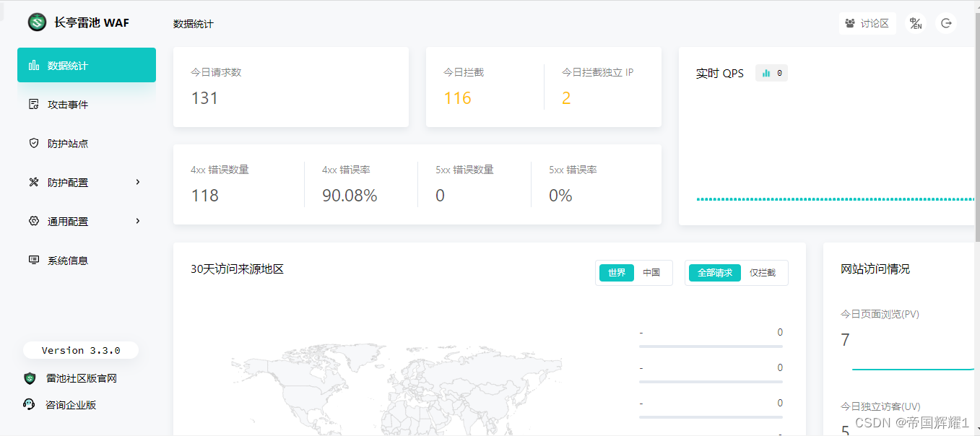Screen dimensions: 980x436
Task: Click the wrench icon for 防护配置
Action: [x=34, y=182]
